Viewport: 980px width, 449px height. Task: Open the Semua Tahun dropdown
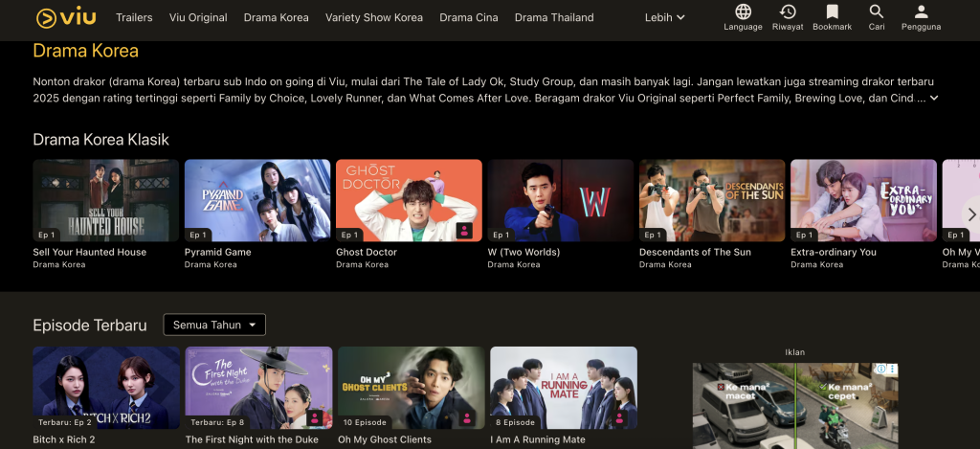coord(214,325)
